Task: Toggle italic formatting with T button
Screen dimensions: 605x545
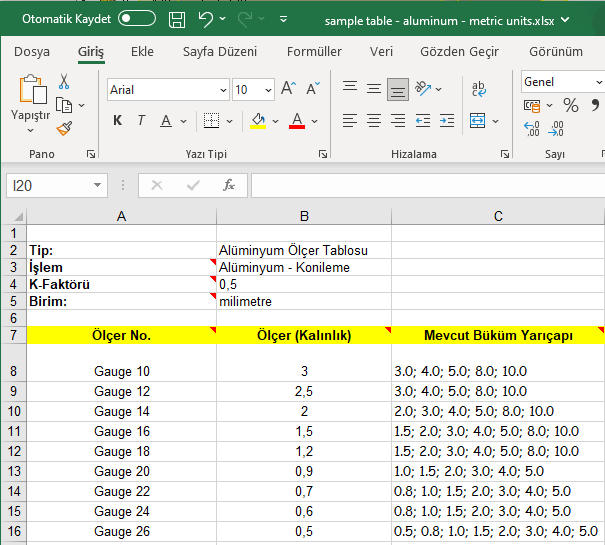Action: click(x=141, y=121)
